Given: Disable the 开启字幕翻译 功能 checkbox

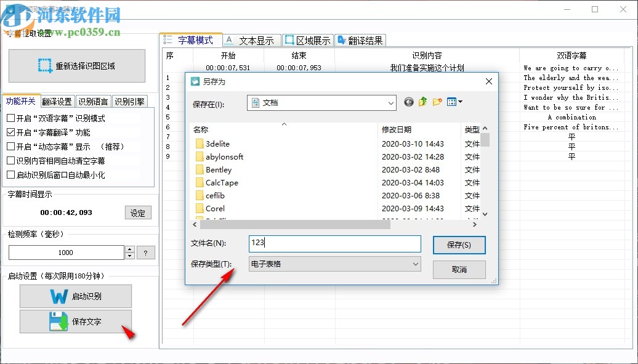Looking at the screenshot, I should pyautogui.click(x=10, y=132).
